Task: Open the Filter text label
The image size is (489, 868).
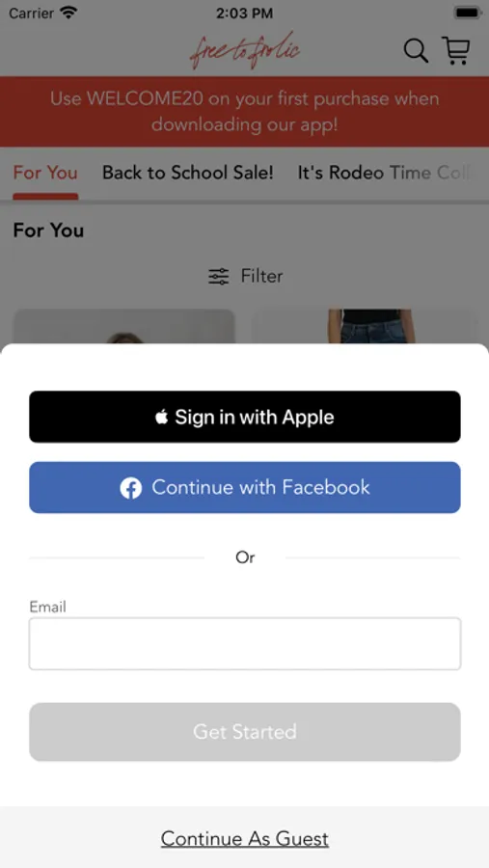Action: point(261,276)
